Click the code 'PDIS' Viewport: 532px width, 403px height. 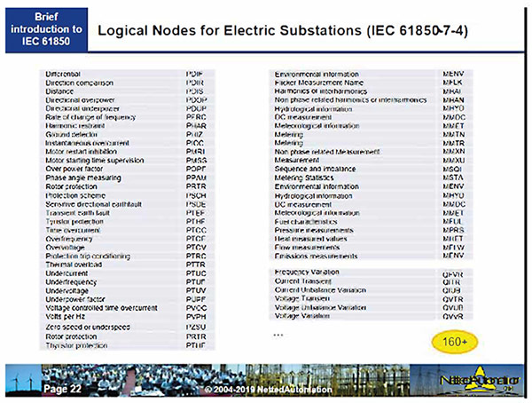[x=195, y=91]
